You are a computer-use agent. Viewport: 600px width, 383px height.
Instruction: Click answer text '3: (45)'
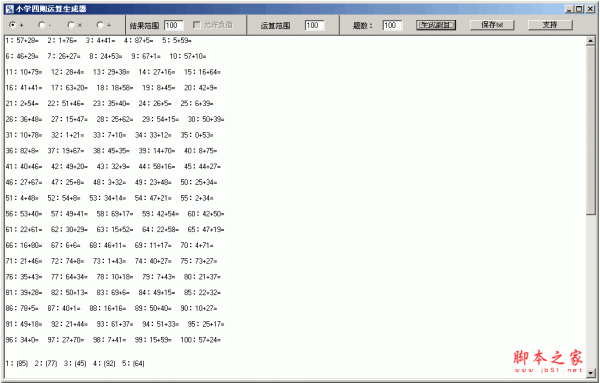click(x=75, y=363)
